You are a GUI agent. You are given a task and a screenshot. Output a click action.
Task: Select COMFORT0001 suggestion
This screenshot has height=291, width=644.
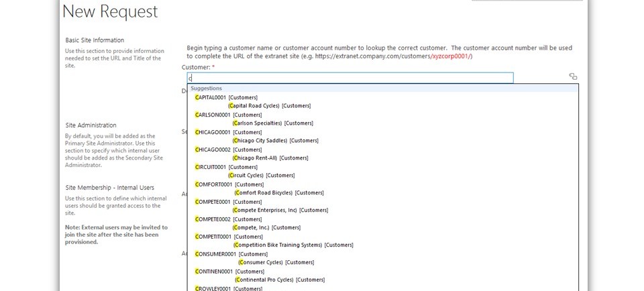coord(229,184)
